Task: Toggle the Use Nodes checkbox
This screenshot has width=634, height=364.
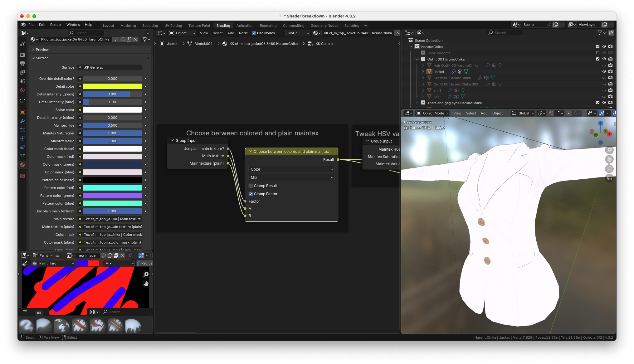Action: (254, 33)
